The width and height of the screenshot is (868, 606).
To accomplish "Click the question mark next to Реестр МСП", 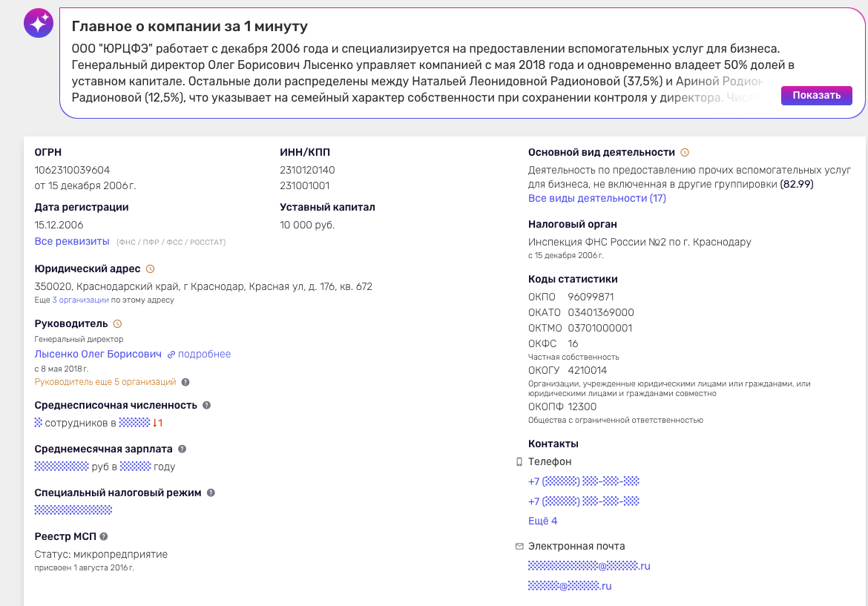I will (104, 536).
